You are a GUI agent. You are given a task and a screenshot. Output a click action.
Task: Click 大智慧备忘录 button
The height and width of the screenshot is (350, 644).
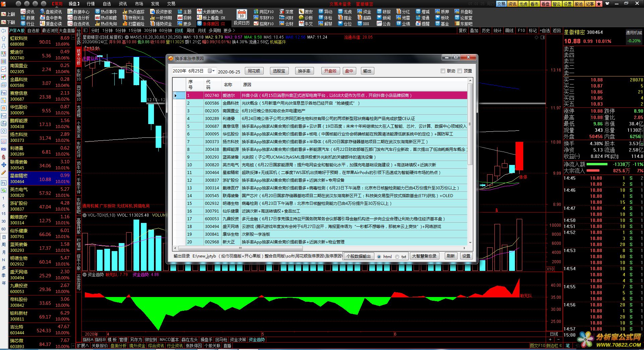(x=424, y=256)
